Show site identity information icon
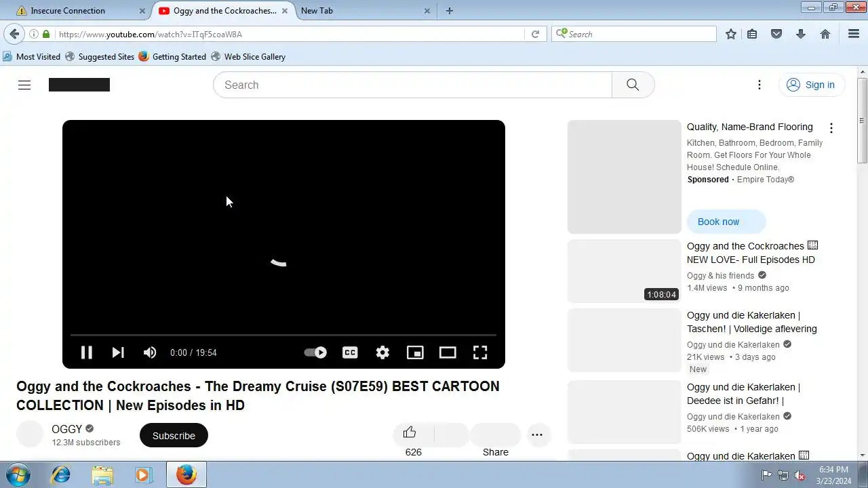868x488 pixels. (33, 34)
